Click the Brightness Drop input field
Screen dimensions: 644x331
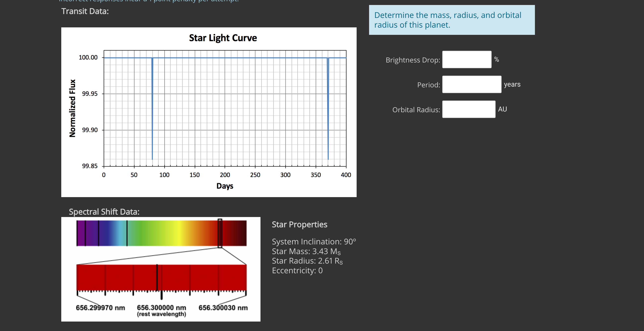tap(466, 60)
